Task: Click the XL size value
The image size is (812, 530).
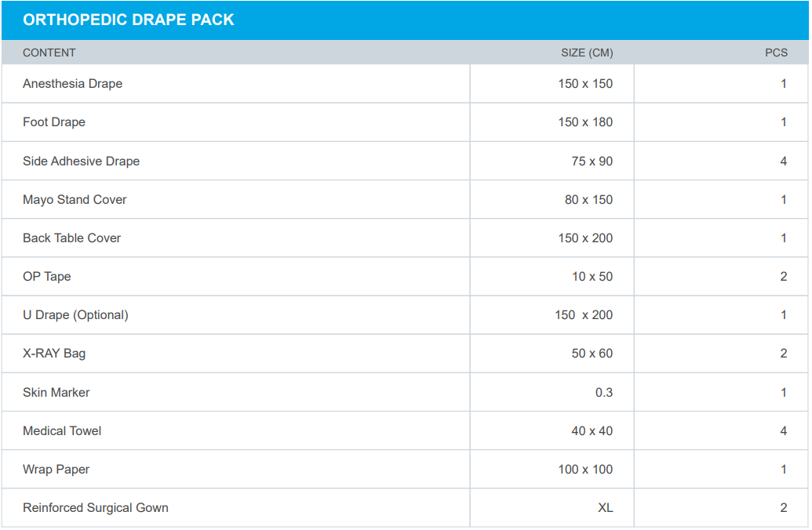Action: (x=605, y=508)
